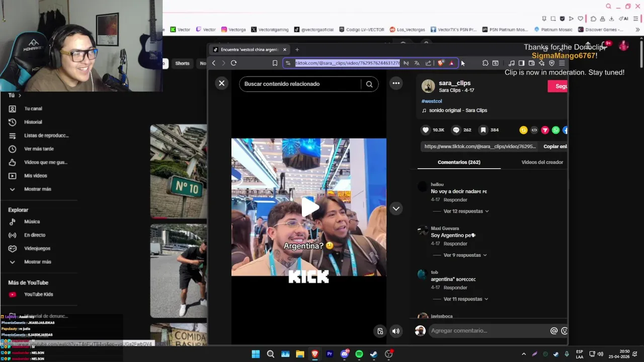The height and width of the screenshot is (362, 644).
Task: Open YouTube Kids link
Action: (38, 295)
